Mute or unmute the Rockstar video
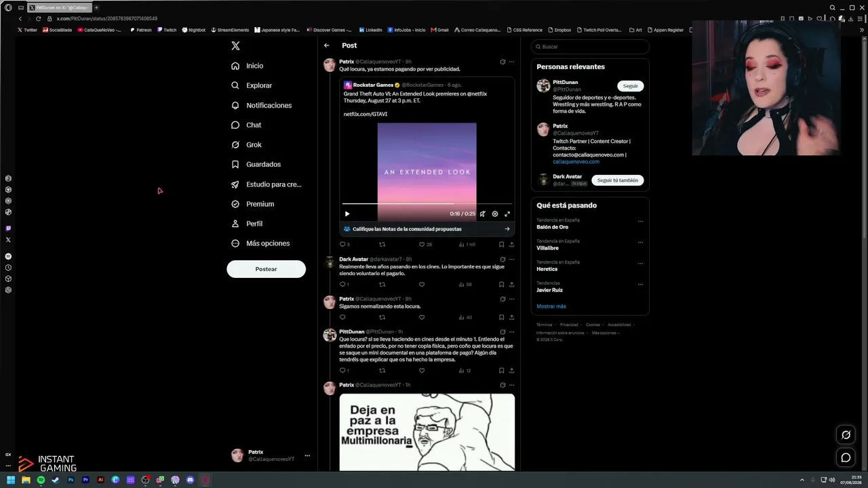Viewport: 868px width, 488px height. click(483, 213)
